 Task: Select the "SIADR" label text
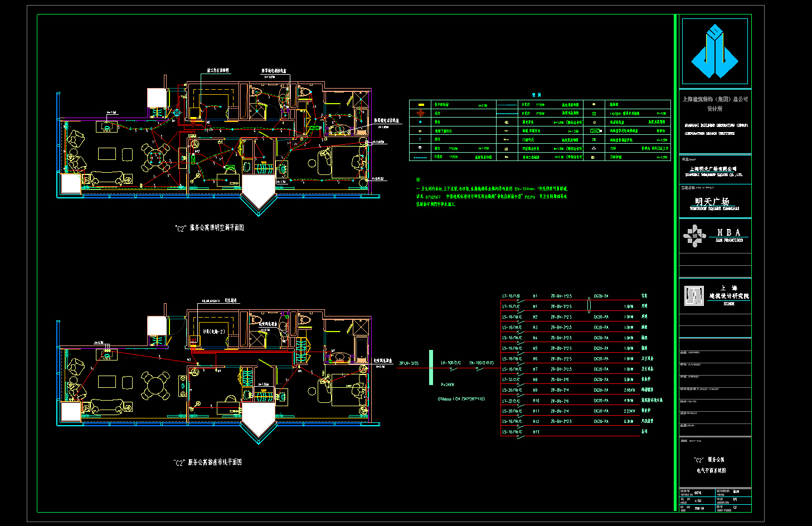[729, 304]
